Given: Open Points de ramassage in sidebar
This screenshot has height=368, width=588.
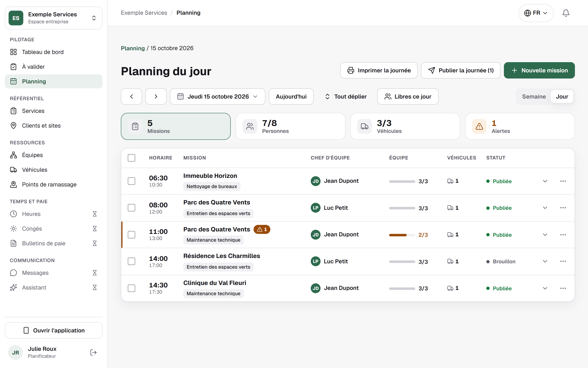Looking at the screenshot, I should click(54, 184).
